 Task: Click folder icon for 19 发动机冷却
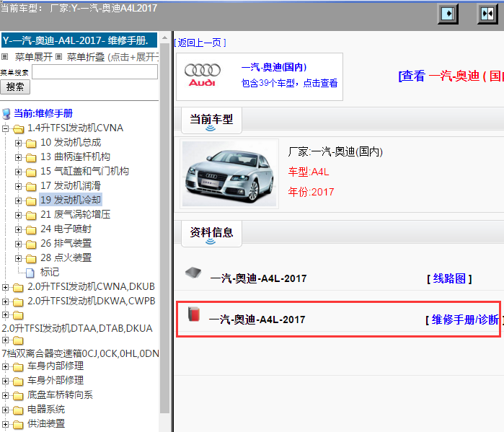point(31,201)
